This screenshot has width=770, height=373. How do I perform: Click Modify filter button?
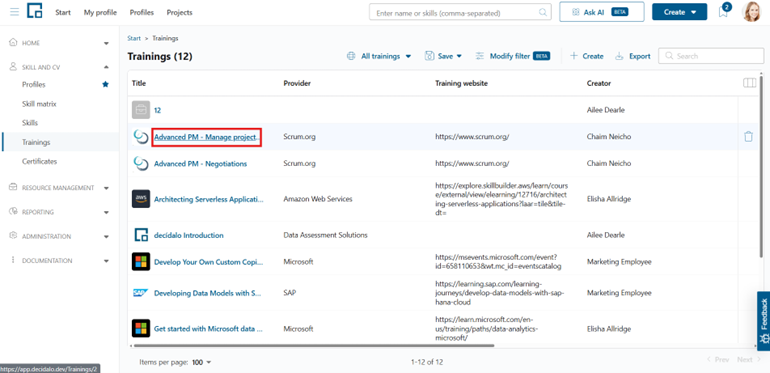pyautogui.click(x=513, y=56)
